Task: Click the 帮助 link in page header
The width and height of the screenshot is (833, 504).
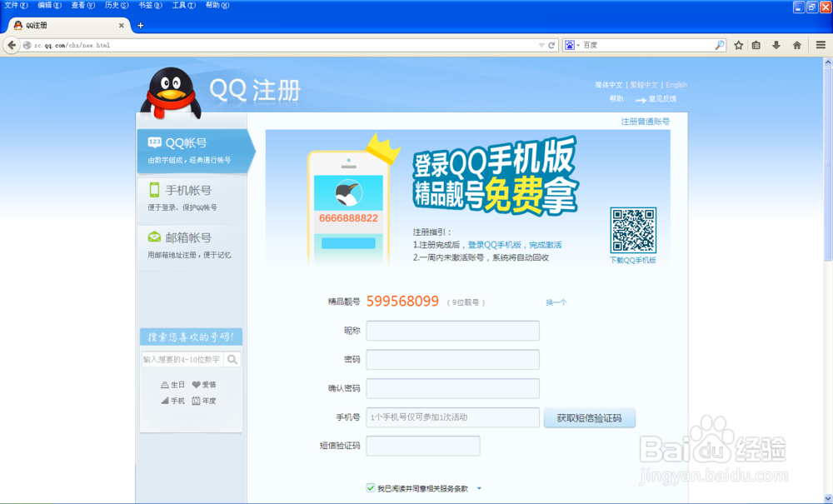Action: (x=616, y=99)
